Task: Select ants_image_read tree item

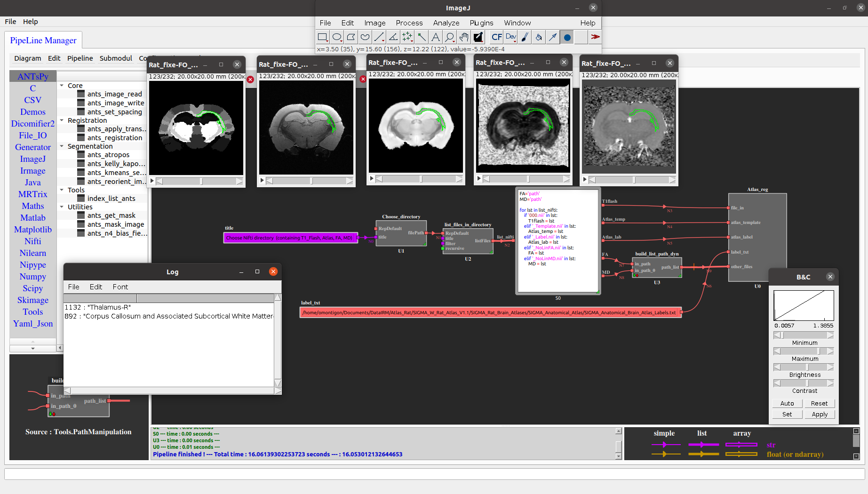Action: point(114,94)
